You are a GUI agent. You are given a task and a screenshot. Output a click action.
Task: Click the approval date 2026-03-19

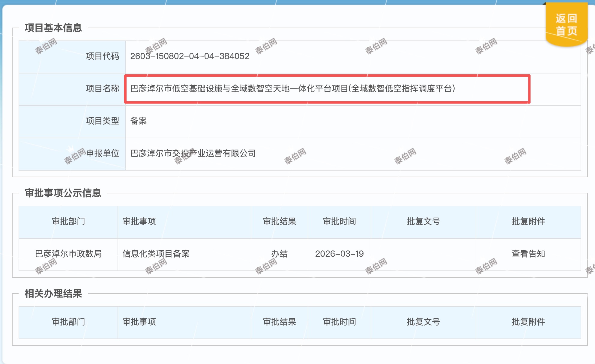339,254
